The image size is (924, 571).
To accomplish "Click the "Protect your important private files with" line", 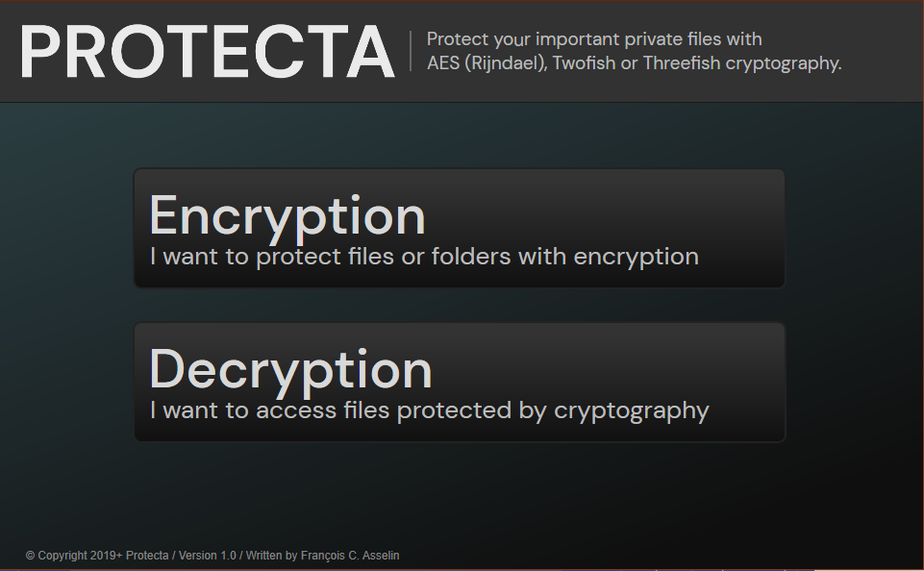I will click(x=594, y=39).
